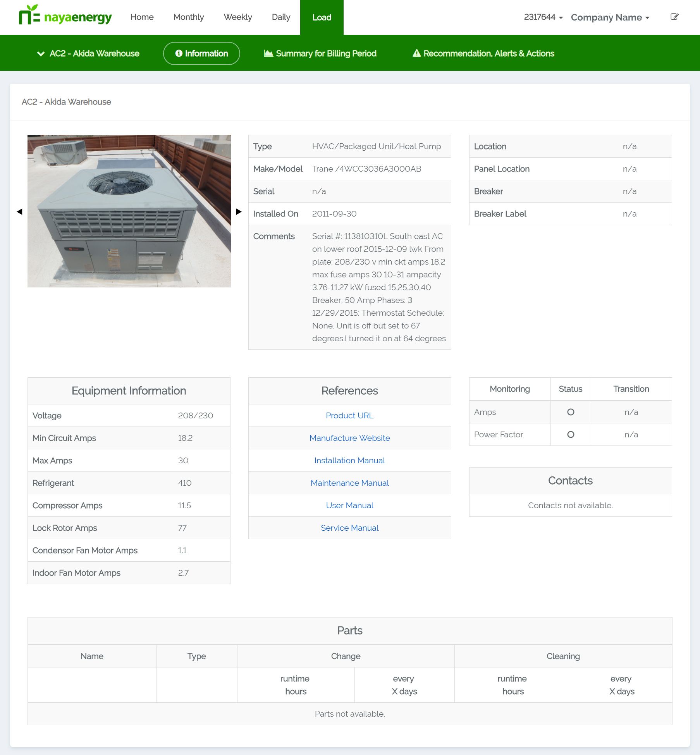Click the edit pencil icon in header
The image size is (700, 755).
pyautogui.click(x=674, y=17)
